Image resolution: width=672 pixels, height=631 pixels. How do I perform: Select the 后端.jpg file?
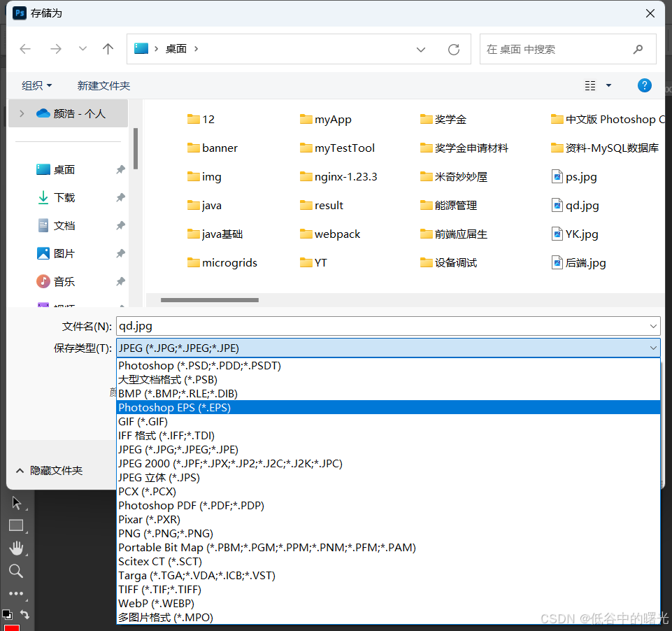point(578,263)
